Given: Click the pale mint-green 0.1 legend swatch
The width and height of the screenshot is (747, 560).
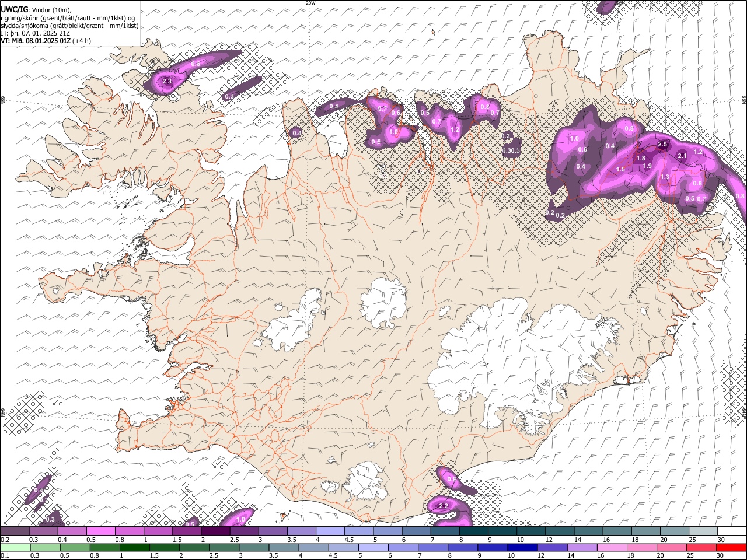Looking at the screenshot, I should point(15,548).
